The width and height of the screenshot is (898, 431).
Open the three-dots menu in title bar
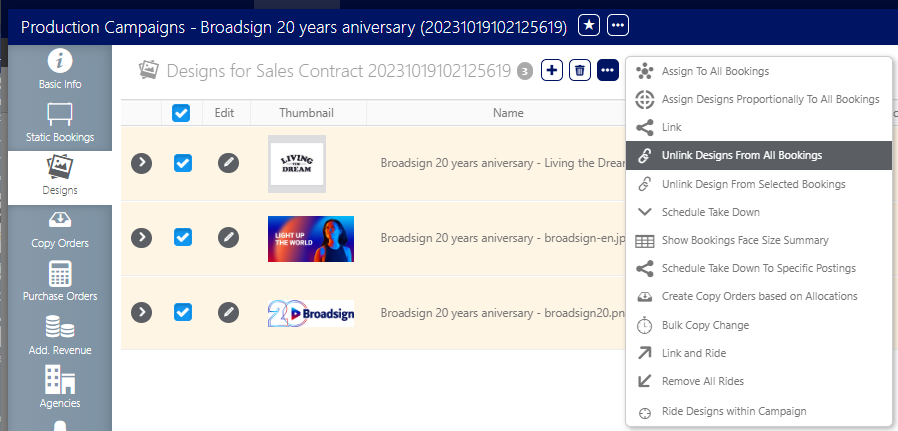618,26
